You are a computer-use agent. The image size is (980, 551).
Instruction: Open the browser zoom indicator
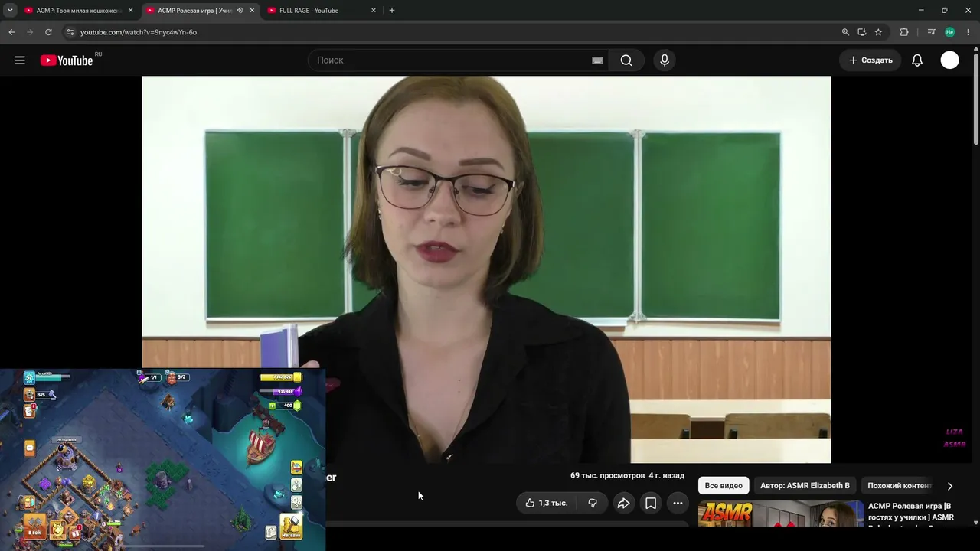pos(845,32)
